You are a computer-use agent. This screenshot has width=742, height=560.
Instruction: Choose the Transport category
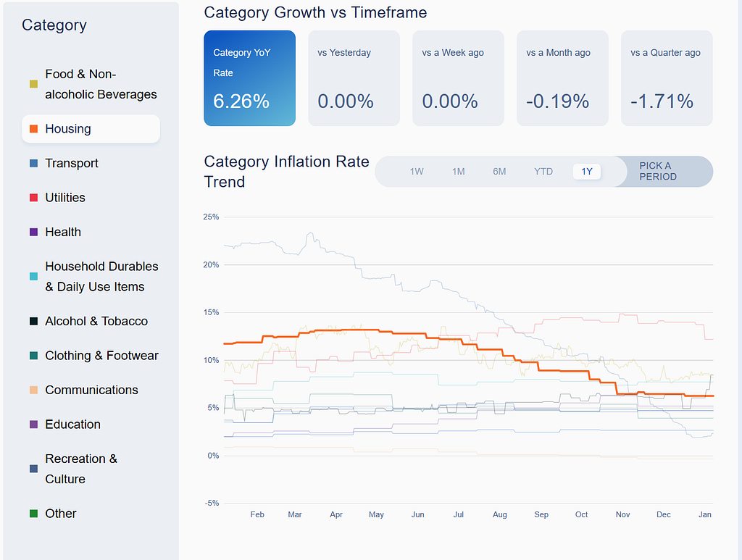click(x=91, y=163)
